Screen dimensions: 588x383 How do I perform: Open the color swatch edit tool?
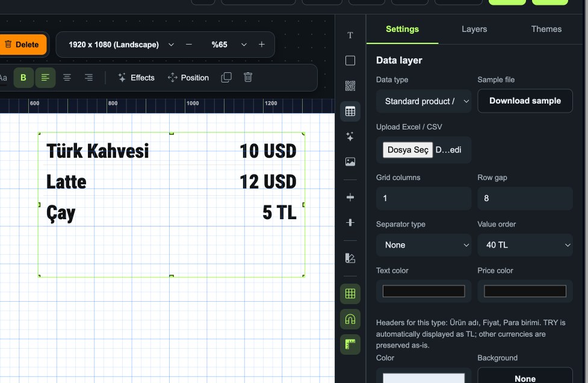point(350,258)
